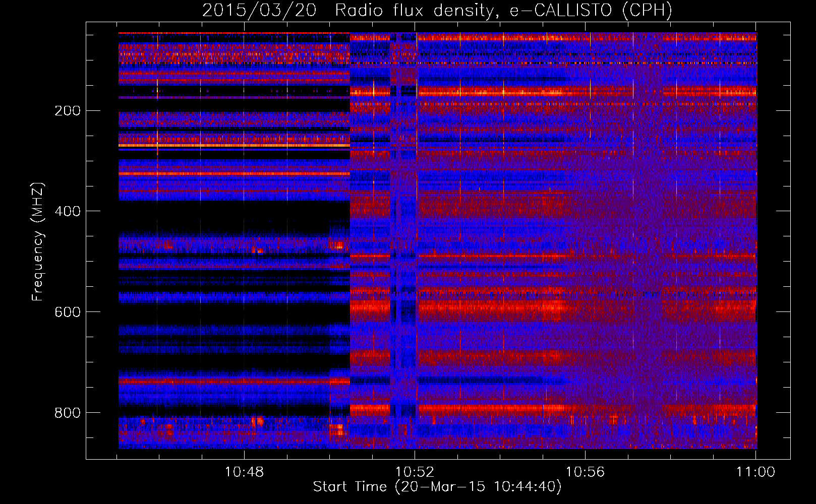Click the plot title containing e-CALLISTO (CPH)
Viewport: 816px width, 504px height.
[x=437, y=10]
